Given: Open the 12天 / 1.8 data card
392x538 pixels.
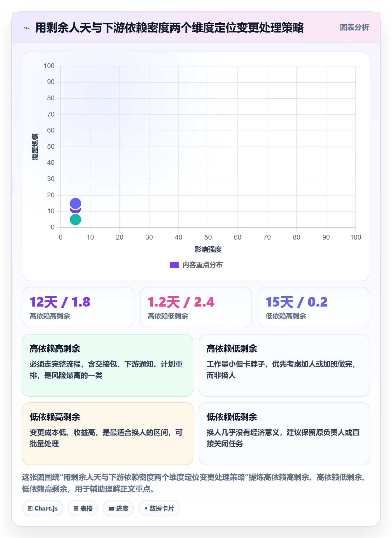Looking at the screenshot, I should 78,307.
